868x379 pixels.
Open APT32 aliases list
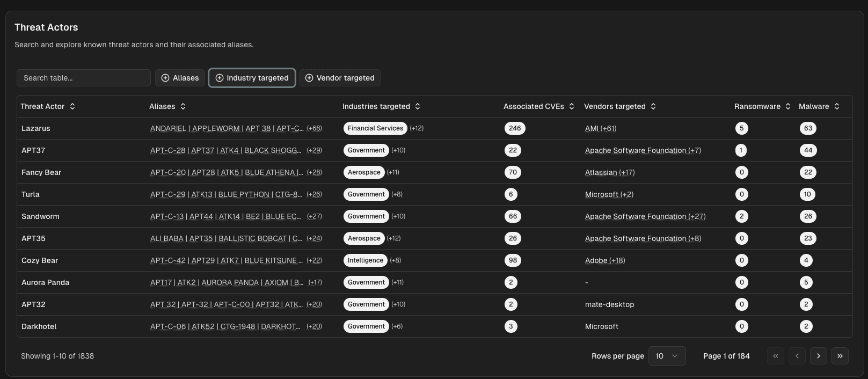(227, 304)
